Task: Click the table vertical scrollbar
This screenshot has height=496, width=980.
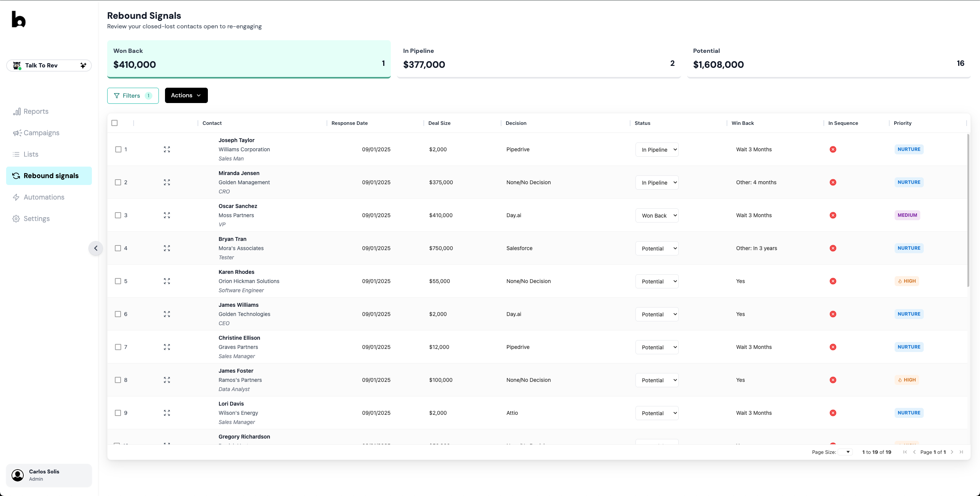Action: (x=968, y=211)
